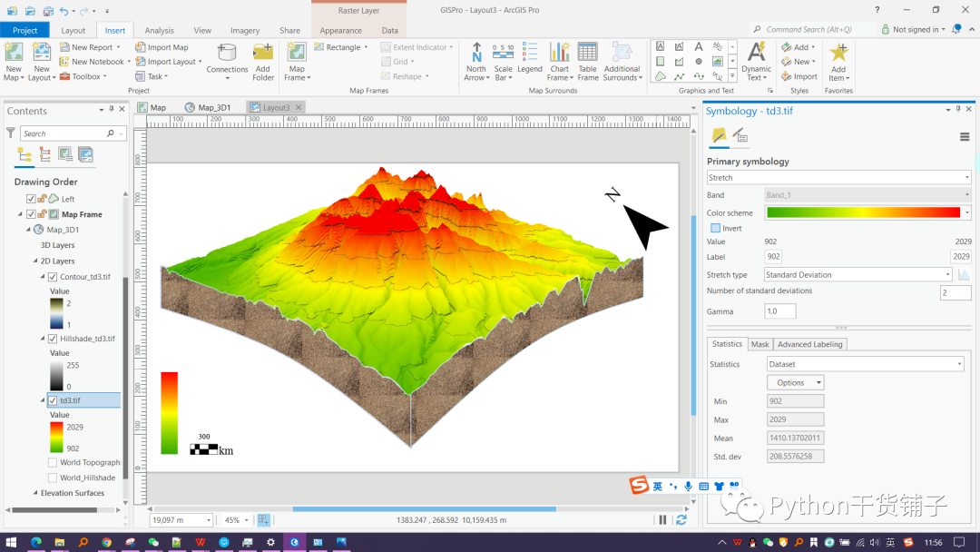Open the New Map tool
Screen dimensions: 980x552
[14, 61]
